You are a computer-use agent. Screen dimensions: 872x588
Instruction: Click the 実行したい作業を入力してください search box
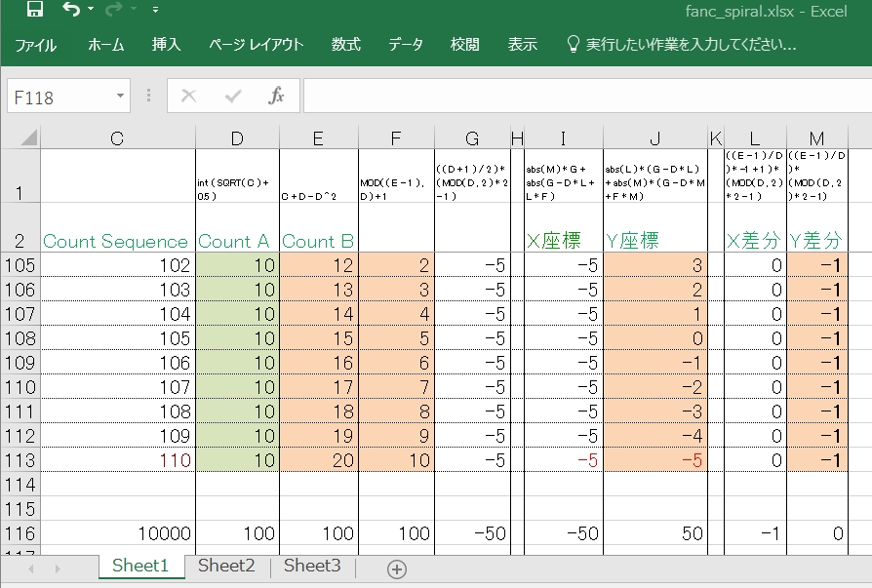pyautogui.click(x=691, y=45)
